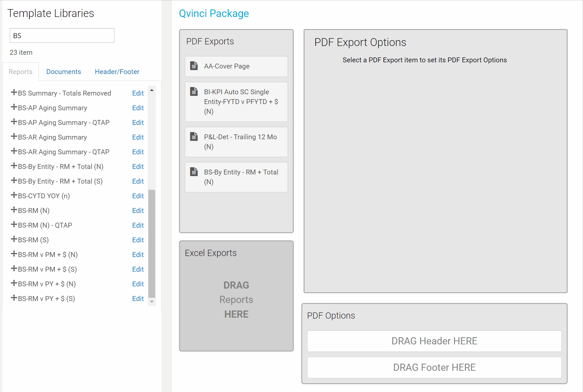Edit the BS-RM (S) report
583x392 pixels.
click(138, 240)
